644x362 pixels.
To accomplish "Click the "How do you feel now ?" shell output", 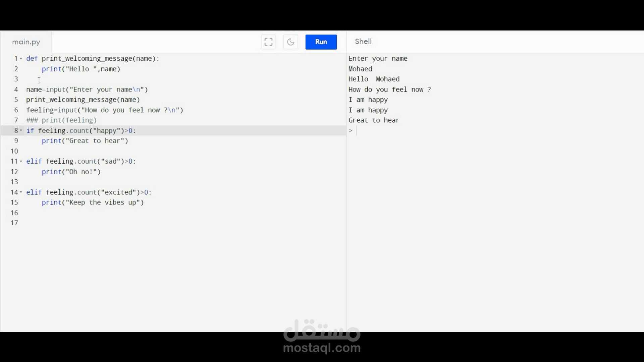I will (390, 89).
